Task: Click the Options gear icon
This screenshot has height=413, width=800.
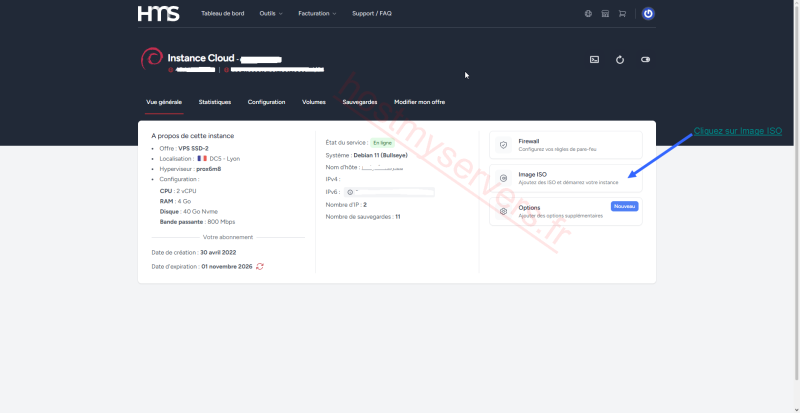Action: (504, 211)
